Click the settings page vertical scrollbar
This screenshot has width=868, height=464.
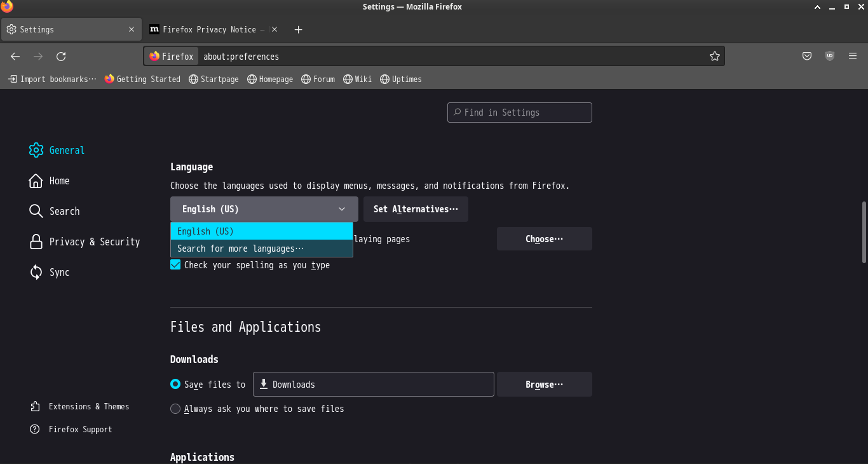pyautogui.click(x=864, y=232)
